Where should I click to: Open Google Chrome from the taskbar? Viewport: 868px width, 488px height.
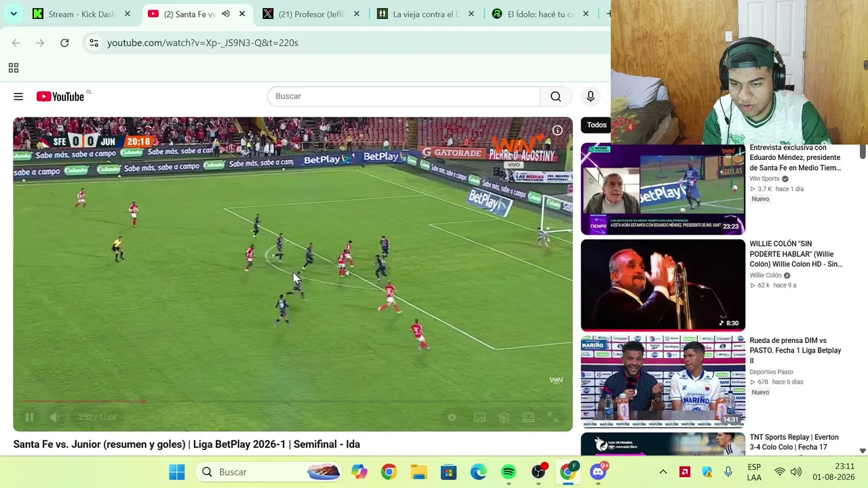tap(389, 472)
